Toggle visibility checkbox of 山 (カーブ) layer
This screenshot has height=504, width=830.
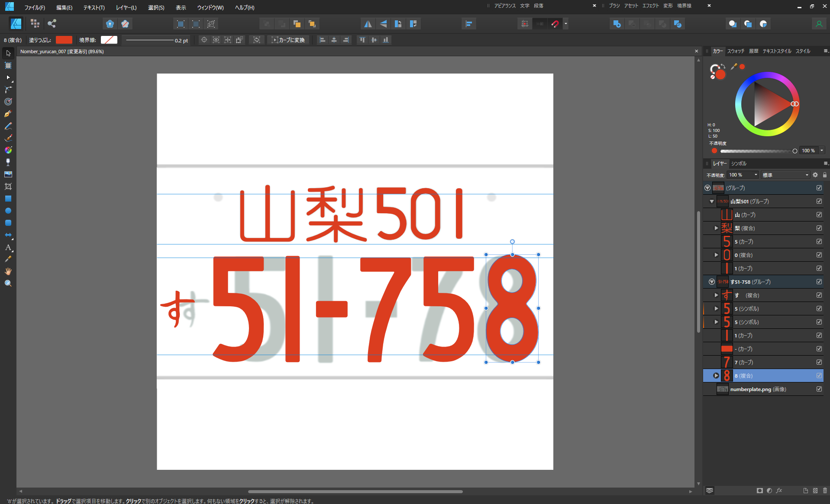[819, 215]
